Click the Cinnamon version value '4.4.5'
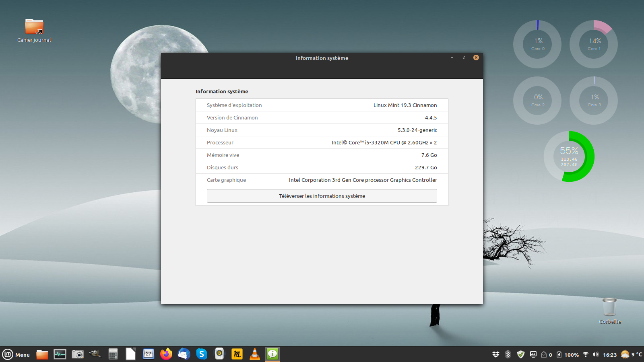 [431, 117]
